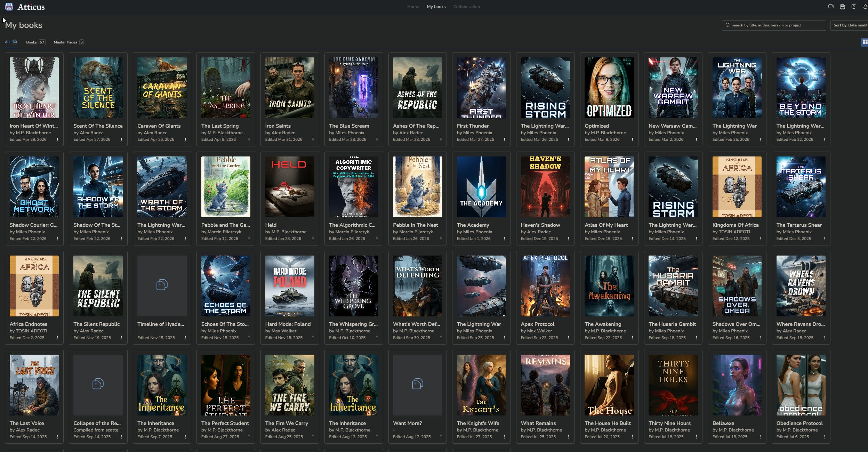The height and width of the screenshot is (452, 868).
Task: Open the Caravan Of Giants cover thumbnail
Action: tap(162, 88)
